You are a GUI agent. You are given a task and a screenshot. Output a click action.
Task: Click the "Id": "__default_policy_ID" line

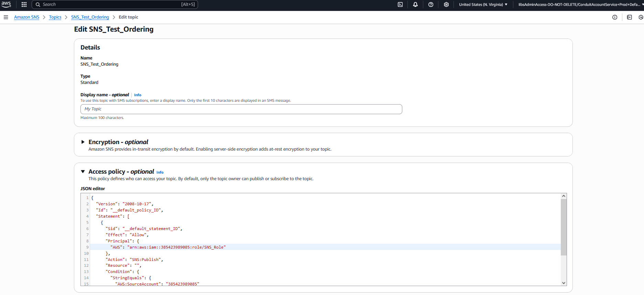click(x=129, y=210)
